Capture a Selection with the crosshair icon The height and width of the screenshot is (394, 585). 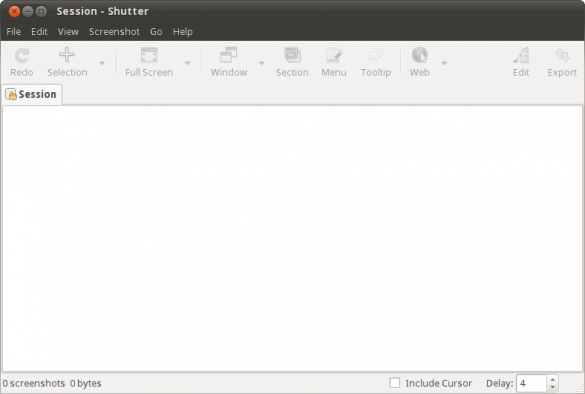(67, 54)
